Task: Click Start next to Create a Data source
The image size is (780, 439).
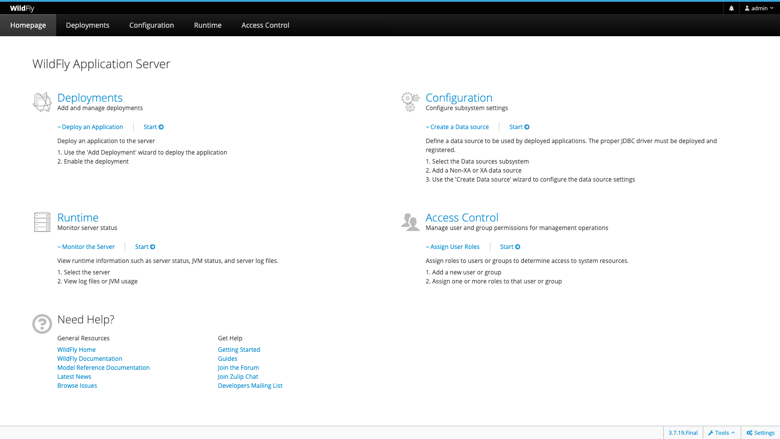Action: [519, 127]
